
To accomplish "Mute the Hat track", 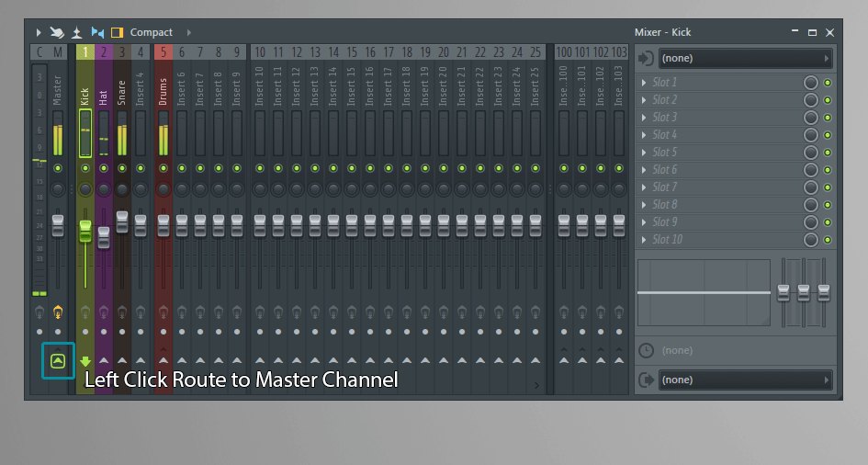I will pyautogui.click(x=104, y=168).
